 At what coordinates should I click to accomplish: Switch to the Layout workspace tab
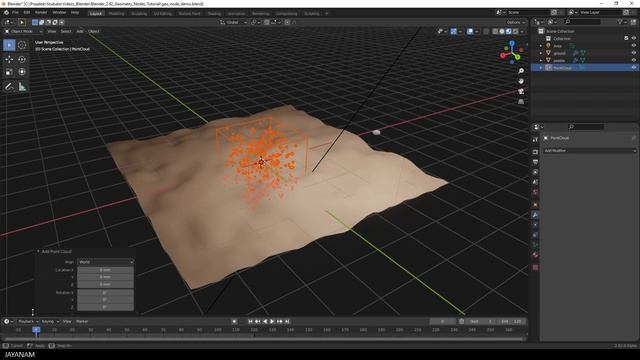(96, 13)
